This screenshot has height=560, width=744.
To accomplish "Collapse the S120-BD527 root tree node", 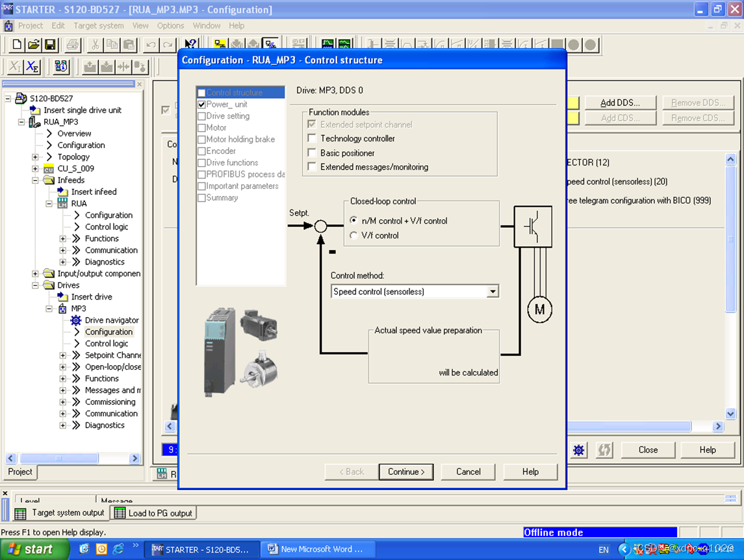I will [x=8, y=99].
